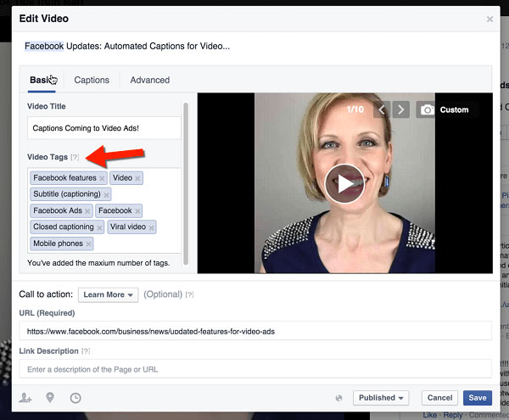Remove the Facebook Ads tag
509x420 pixels.
point(87,211)
